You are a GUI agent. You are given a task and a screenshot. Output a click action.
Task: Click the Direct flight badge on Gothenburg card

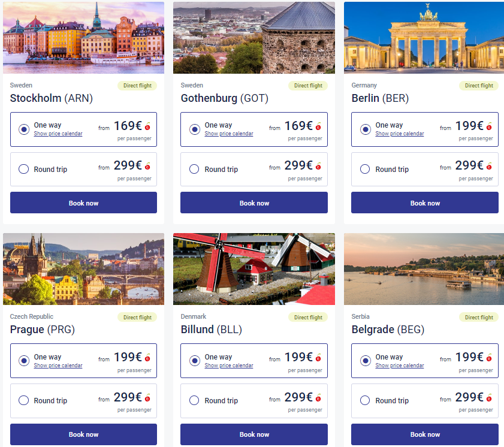tap(308, 86)
